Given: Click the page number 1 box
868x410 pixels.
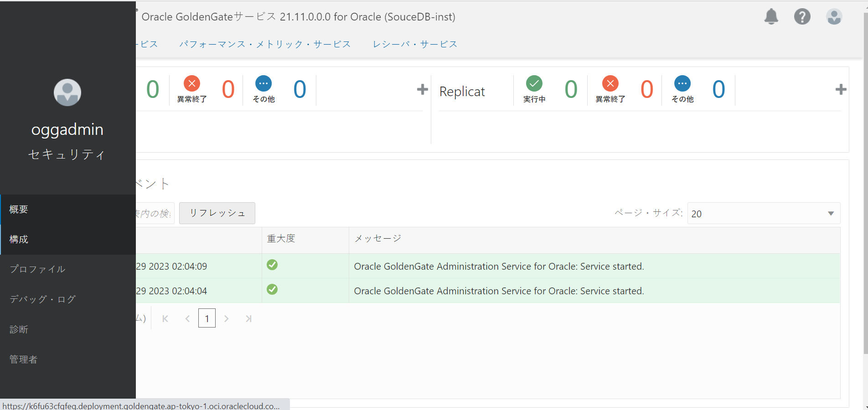Looking at the screenshot, I should [x=207, y=318].
